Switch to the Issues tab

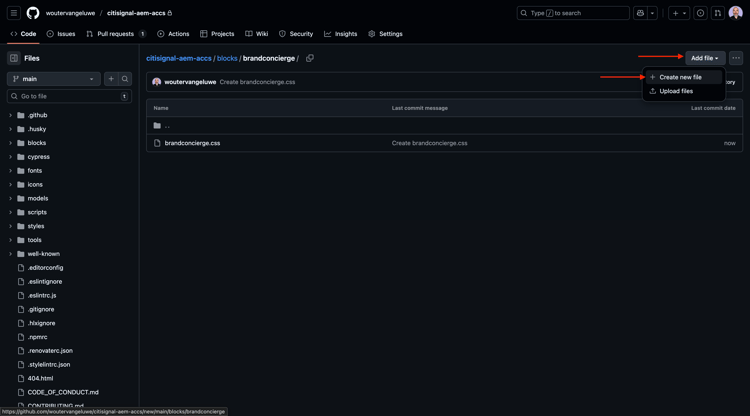click(61, 34)
